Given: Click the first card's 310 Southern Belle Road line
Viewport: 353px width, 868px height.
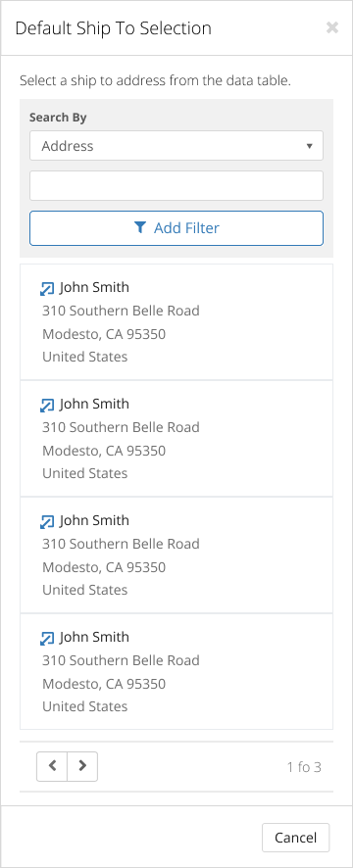Looking at the screenshot, I should pyautogui.click(x=121, y=311).
